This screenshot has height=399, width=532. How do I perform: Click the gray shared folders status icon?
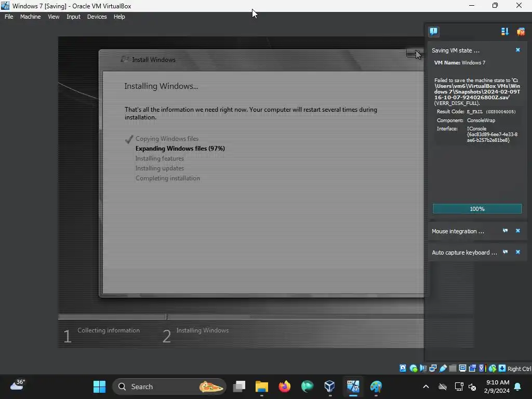coord(453,368)
